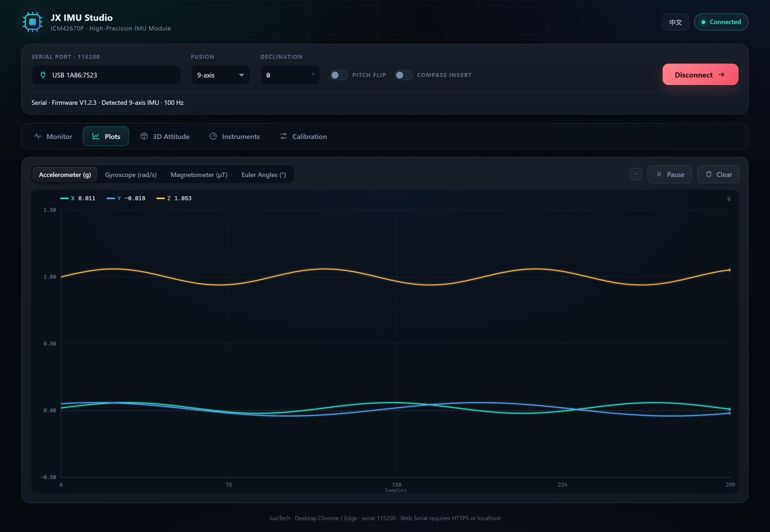Click the minus button beside Pause
Image resolution: width=770 pixels, height=532 pixels.
[x=636, y=174]
